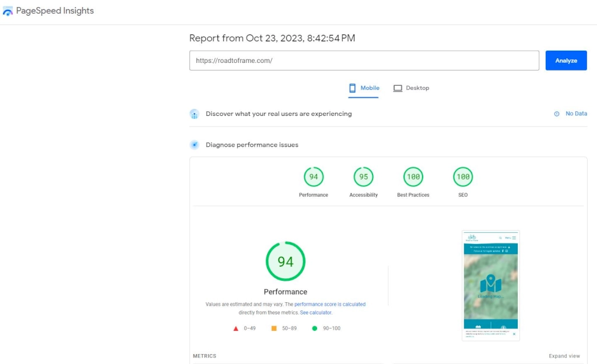Click the Performance heading under large gauge
Viewport: 597px width, 364px height.
(285, 292)
